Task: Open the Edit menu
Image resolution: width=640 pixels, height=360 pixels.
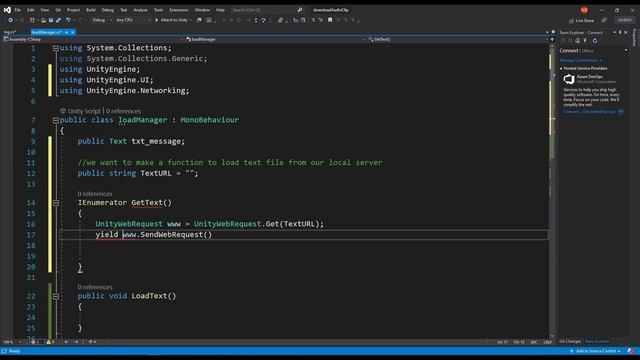Action: coord(31,10)
